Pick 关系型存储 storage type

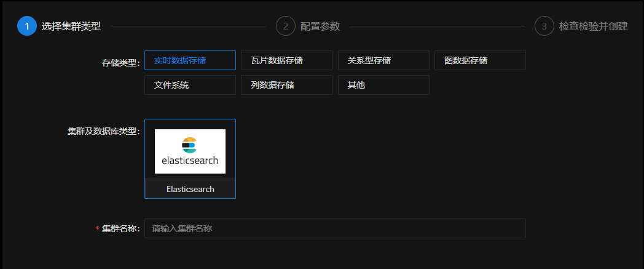tap(383, 60)
